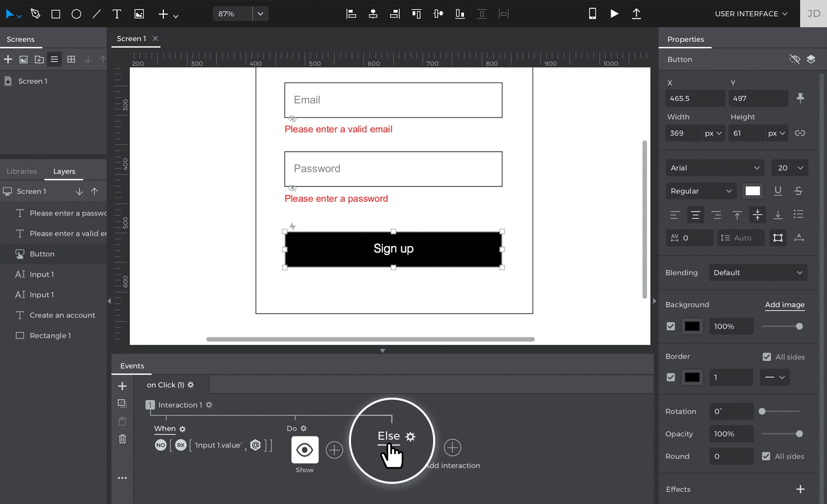Add action plus after Show

pos(334,450)
